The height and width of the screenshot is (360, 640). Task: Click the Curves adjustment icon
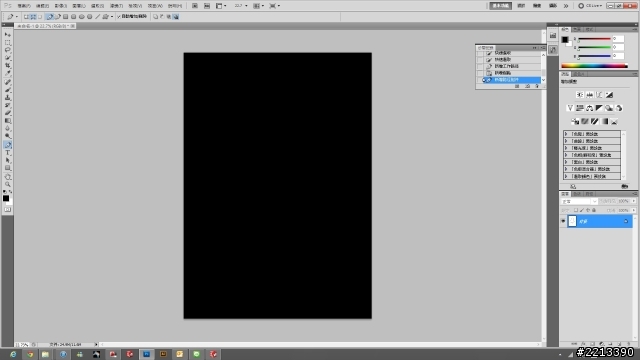(600, 95)
